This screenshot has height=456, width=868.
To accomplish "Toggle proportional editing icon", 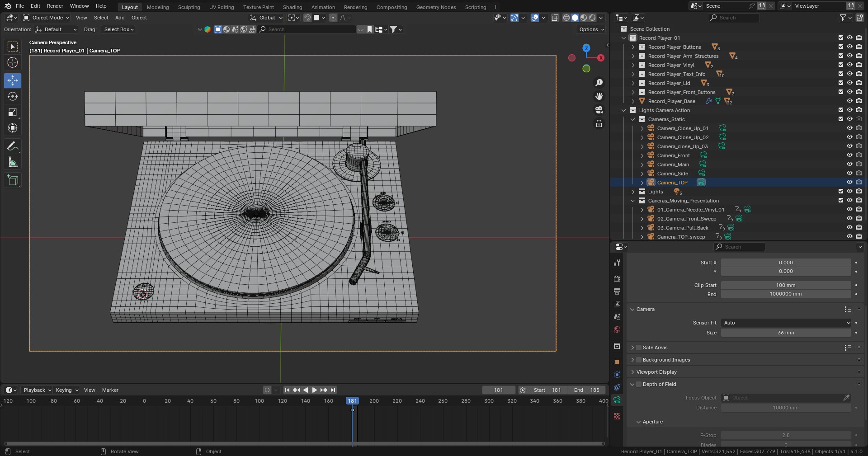I will pos(333,18).
